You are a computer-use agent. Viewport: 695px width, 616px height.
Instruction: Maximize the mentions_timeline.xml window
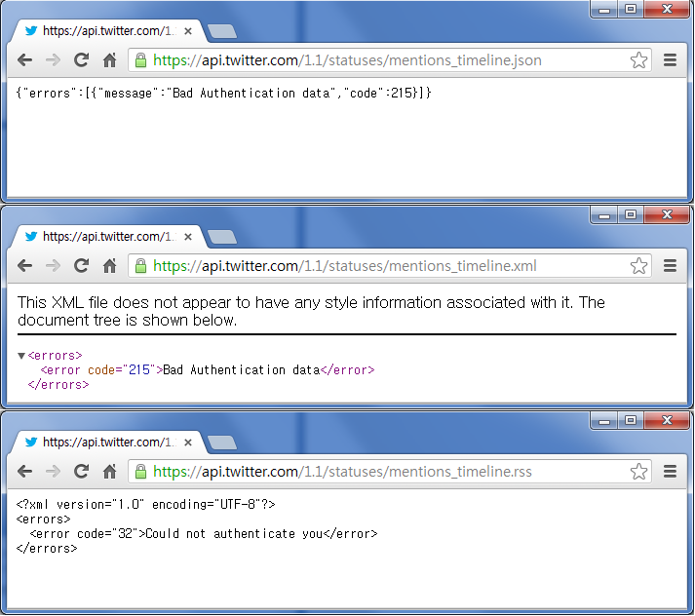click(631, 214)
